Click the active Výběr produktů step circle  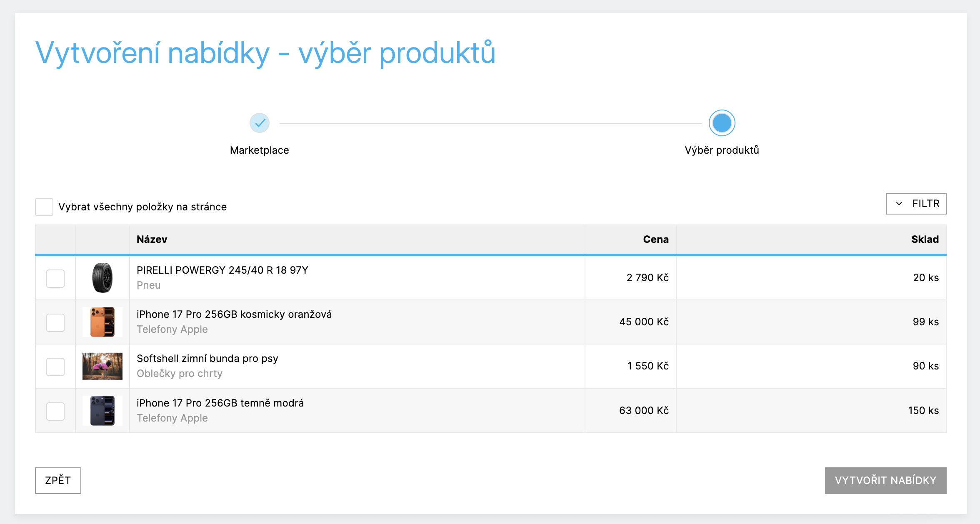[x=722, y=123]
